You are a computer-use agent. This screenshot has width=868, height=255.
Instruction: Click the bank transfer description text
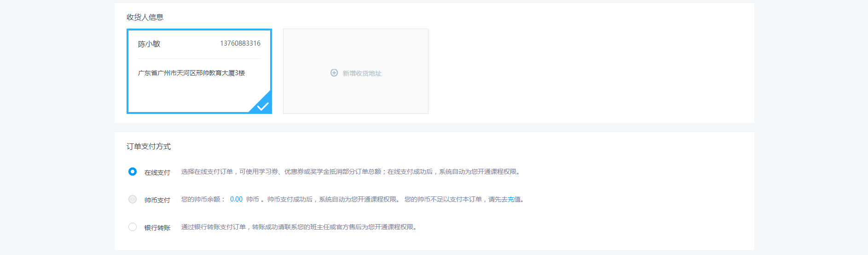coord(299,227)
